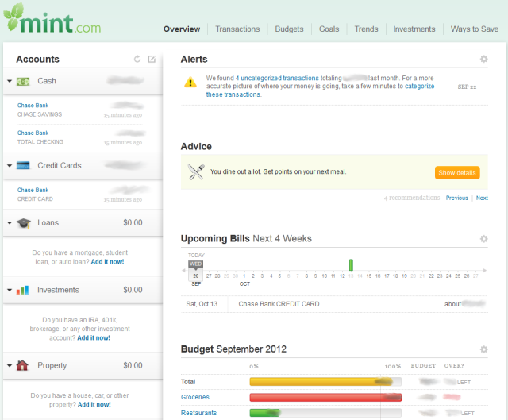Collapse the Credit Cards section
Image resolution: width=508 pixels, height=420 pixels.
10,166
